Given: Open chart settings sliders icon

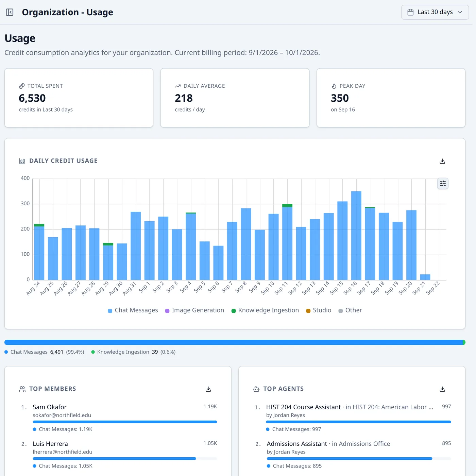Looking at the screenshot, I should pos(443,184).
